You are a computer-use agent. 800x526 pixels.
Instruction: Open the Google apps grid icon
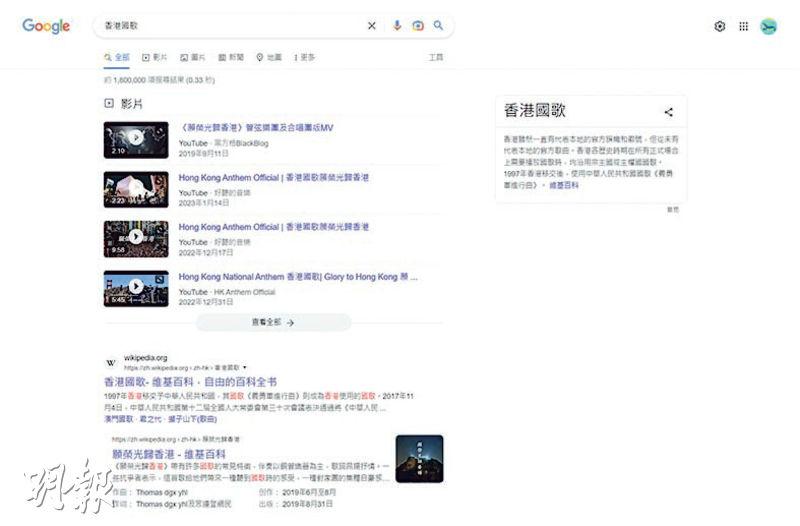click(x=743, y=26)
